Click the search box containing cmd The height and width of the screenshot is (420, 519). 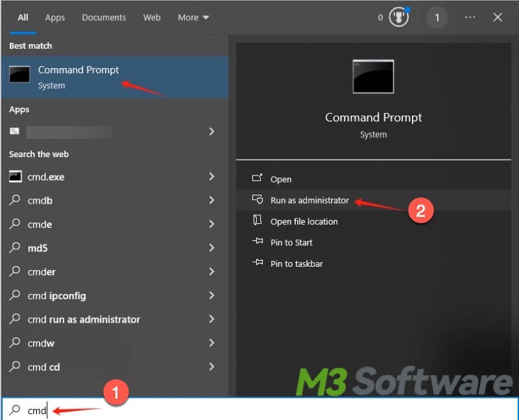[259, 410]
